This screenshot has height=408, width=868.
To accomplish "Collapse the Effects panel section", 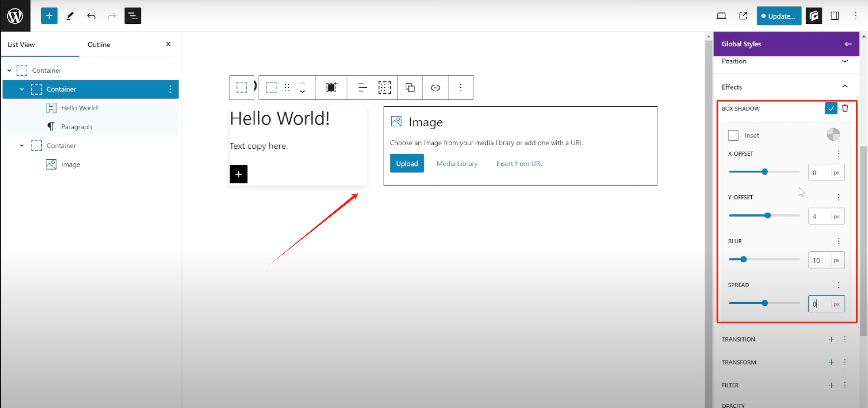I will pos(845,87).
